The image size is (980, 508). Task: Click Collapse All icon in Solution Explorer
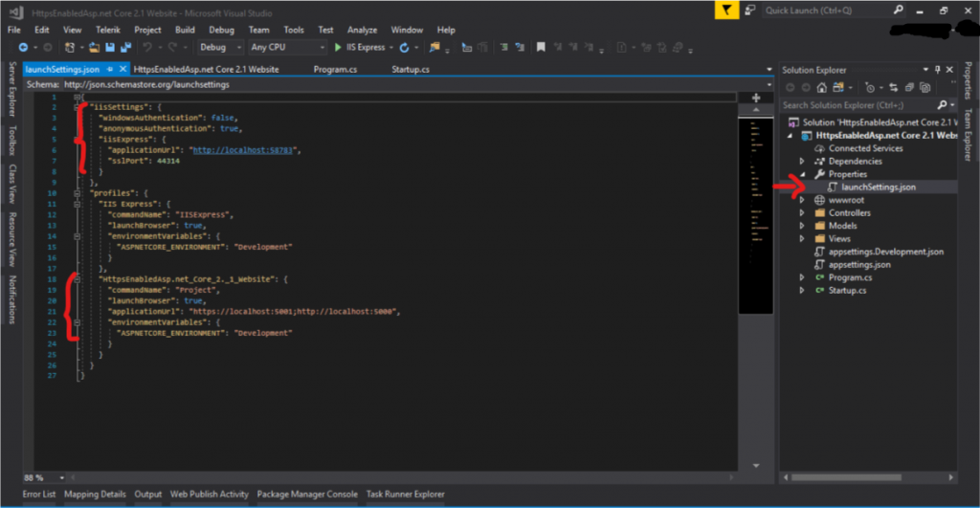(x=909, y=87)
